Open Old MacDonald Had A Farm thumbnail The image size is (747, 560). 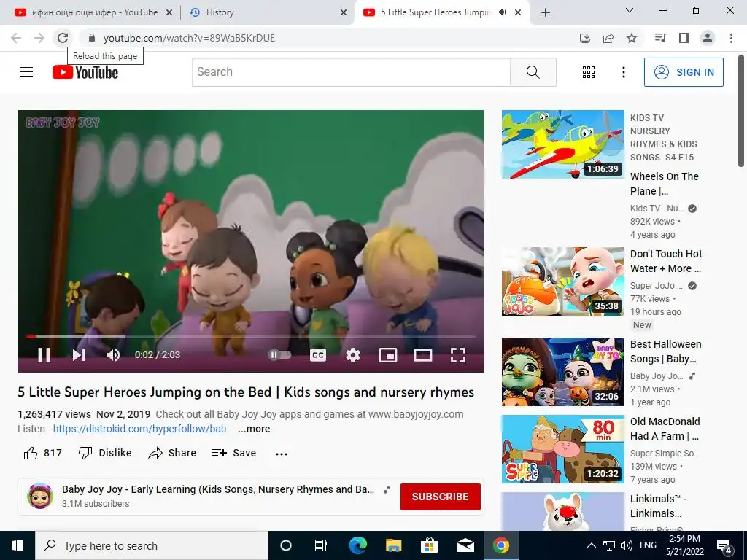tap(562, 449)
